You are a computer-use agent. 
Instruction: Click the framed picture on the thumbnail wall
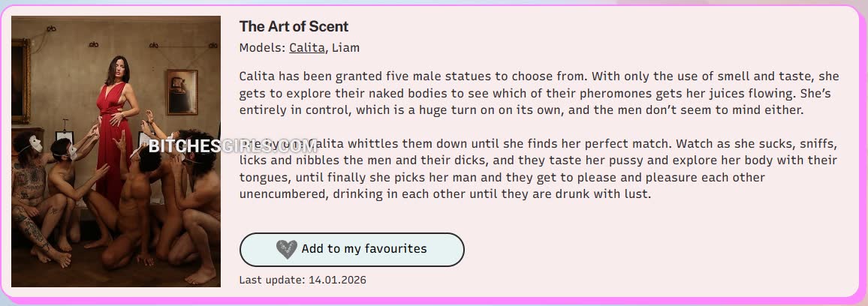pyautogui.click(x=182, y=91)
